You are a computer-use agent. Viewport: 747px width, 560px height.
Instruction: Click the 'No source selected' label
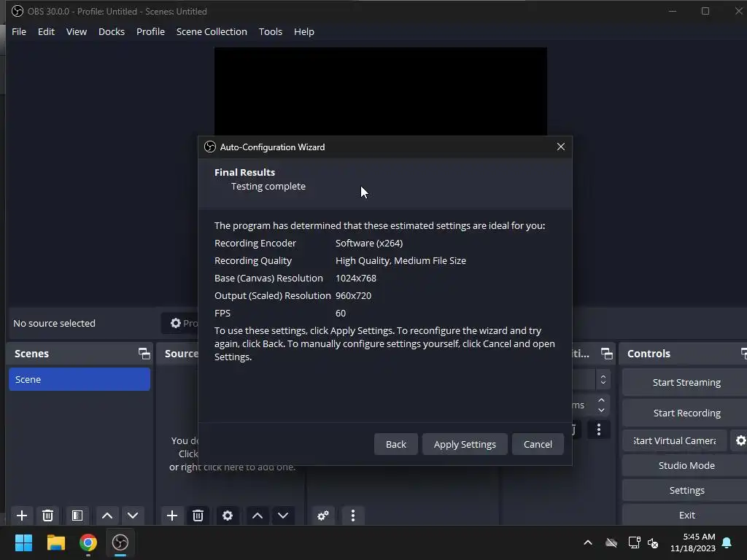pyautogui.click(x=54, y=323)
